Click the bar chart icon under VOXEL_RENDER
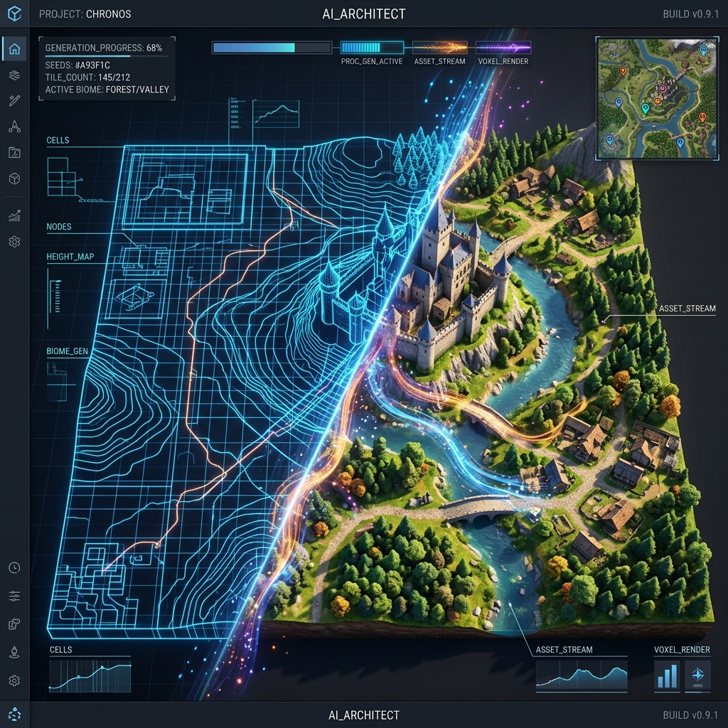This screenshot has height=728, width=728. 667,675
